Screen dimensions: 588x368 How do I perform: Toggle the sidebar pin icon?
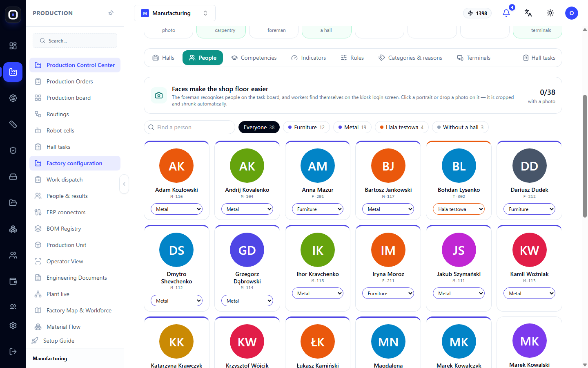111,13
